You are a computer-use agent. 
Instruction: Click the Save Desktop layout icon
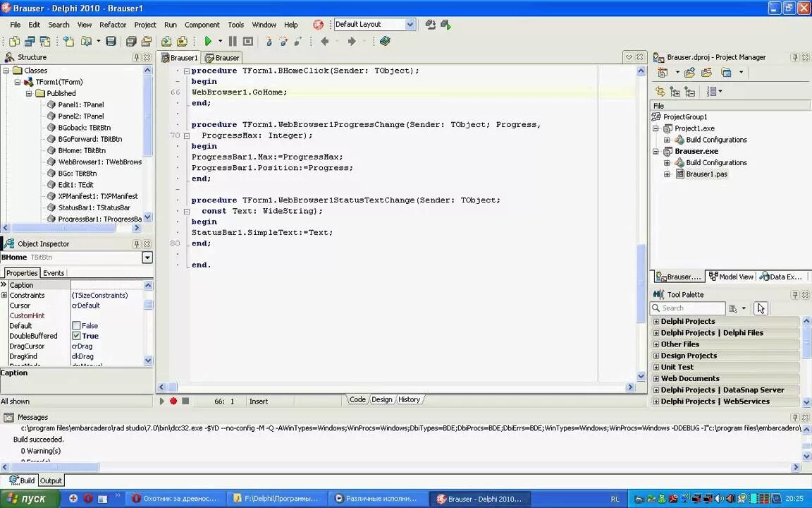coord(430,25)
